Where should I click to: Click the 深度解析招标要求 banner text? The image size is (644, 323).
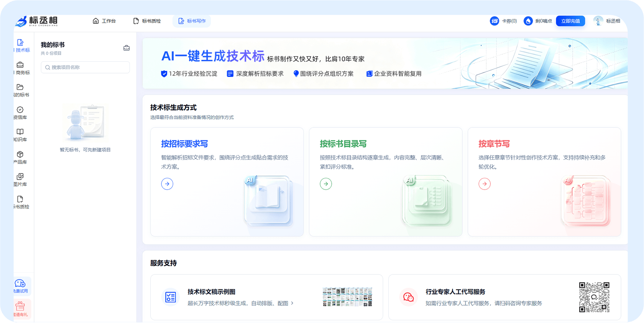[260, 74]
